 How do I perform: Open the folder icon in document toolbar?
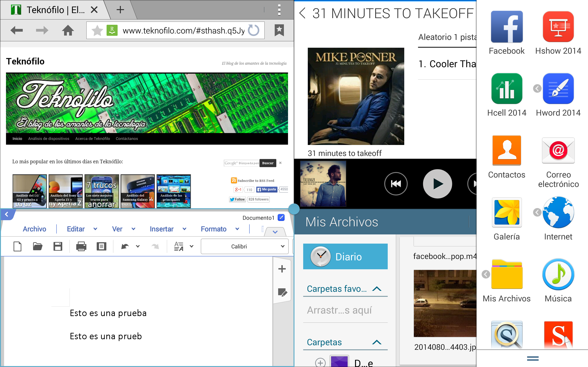point(38,246)
